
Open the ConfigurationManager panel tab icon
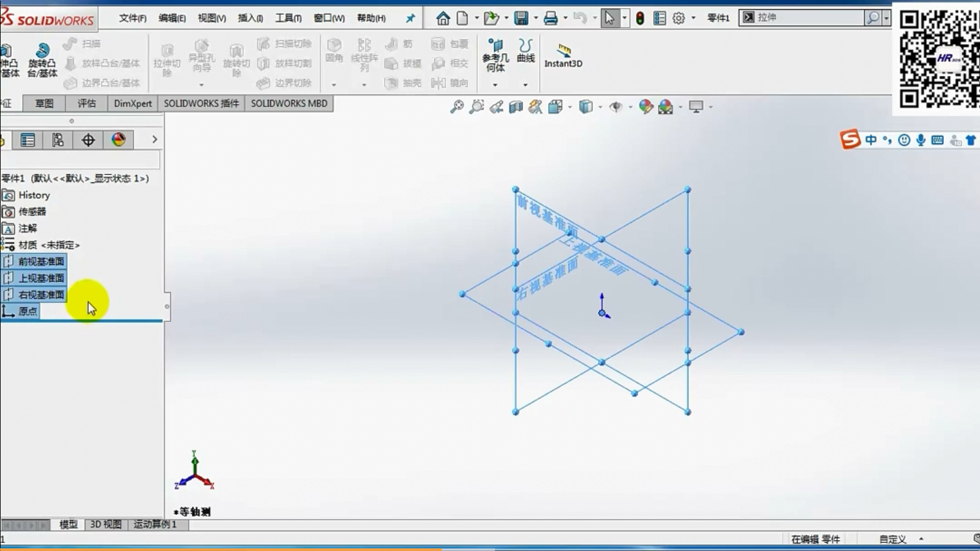click(58, 140)
